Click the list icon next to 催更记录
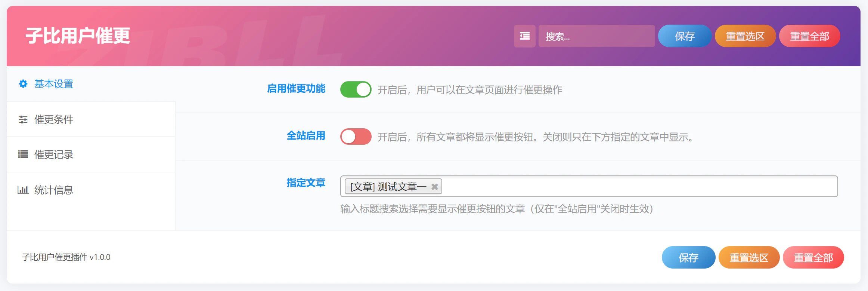This screenshot has height=291, width=868. pyautogui.click(x=23, y=154)
